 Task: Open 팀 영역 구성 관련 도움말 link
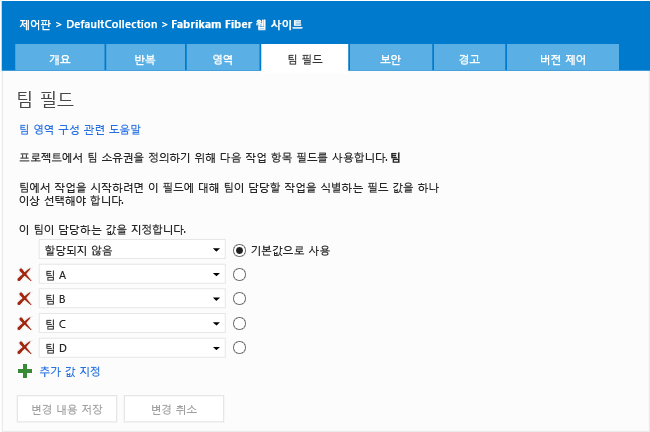(80, 129)
